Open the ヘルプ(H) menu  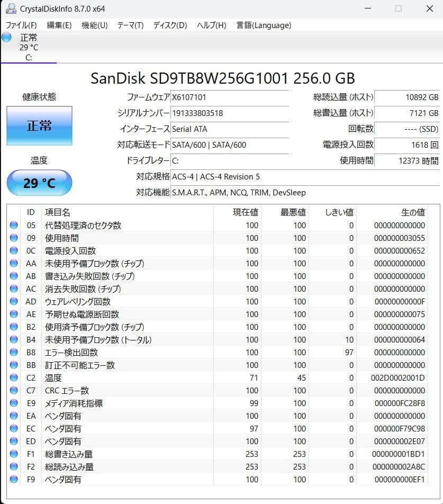point(211,25)
